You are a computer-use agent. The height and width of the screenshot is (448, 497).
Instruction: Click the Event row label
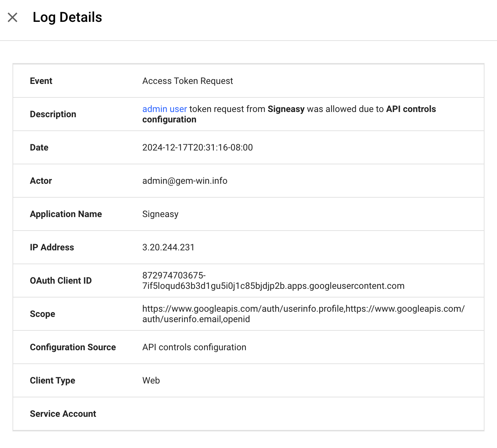coord(41,81)
